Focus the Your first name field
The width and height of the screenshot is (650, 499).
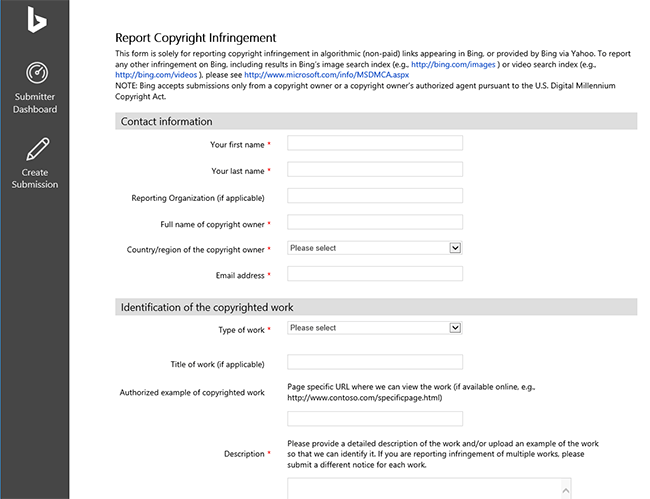click(375, 143)
